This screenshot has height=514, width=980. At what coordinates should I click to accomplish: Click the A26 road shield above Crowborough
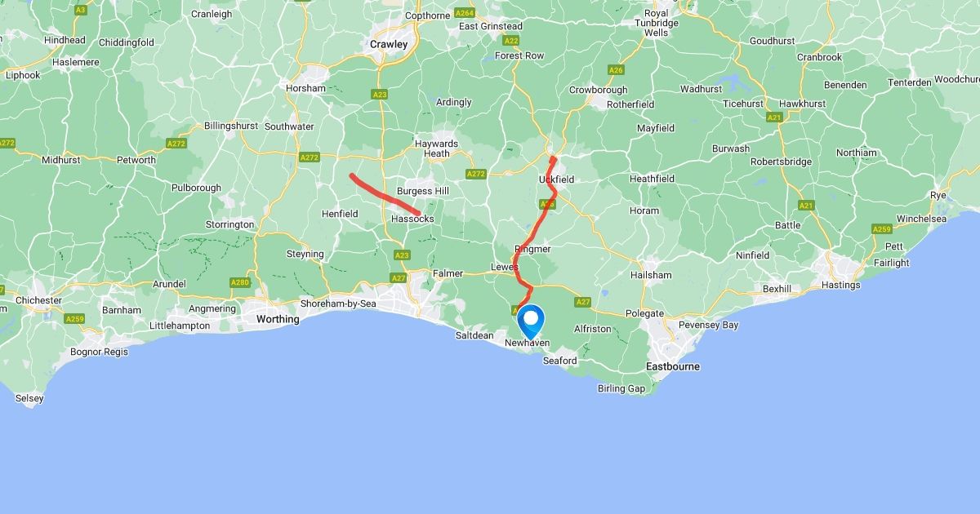pyautogui.click(x=616, y=70)
